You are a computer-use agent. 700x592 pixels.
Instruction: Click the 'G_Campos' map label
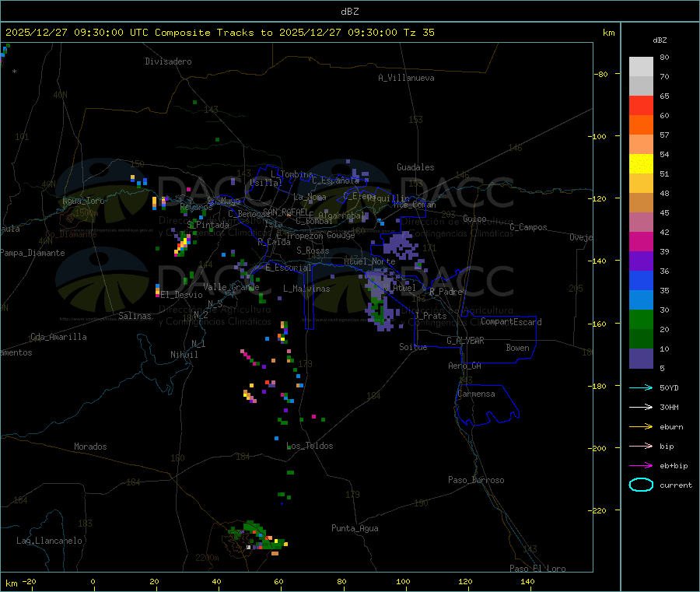click(x=529, y=227)
